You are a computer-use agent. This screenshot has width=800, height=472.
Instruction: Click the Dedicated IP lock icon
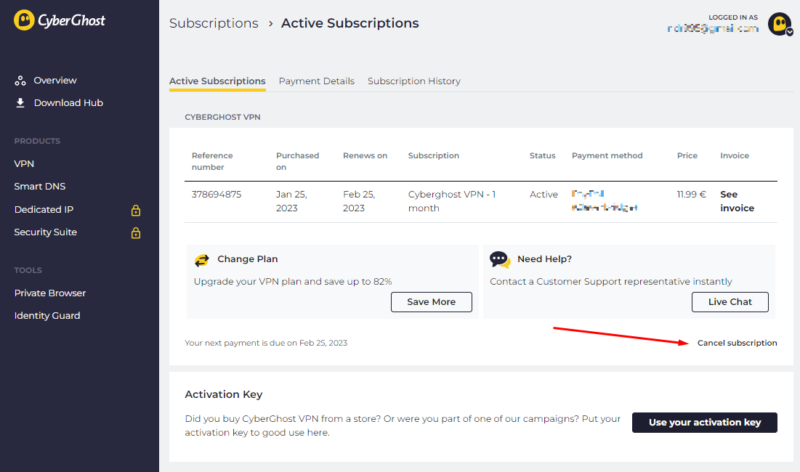[x=136, y=210]
